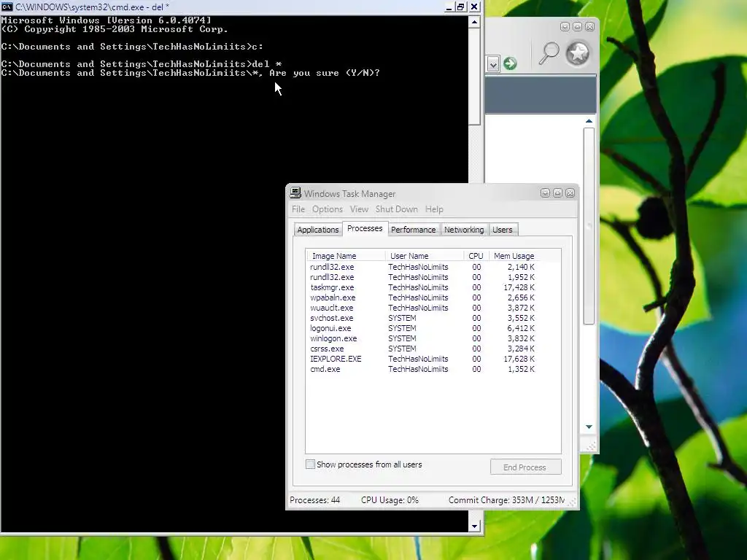Click the browser window scrollbar thumb

pos(589,226)
